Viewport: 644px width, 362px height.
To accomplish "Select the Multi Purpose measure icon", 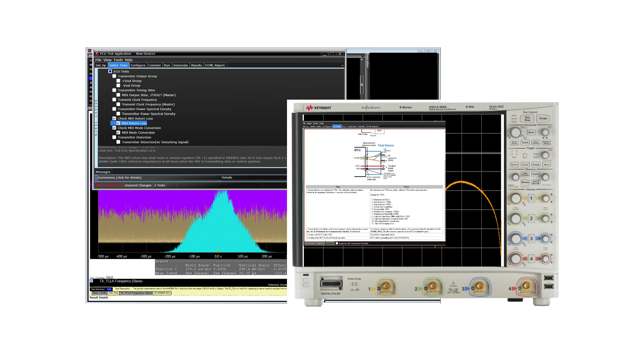I will click(525, 174).
